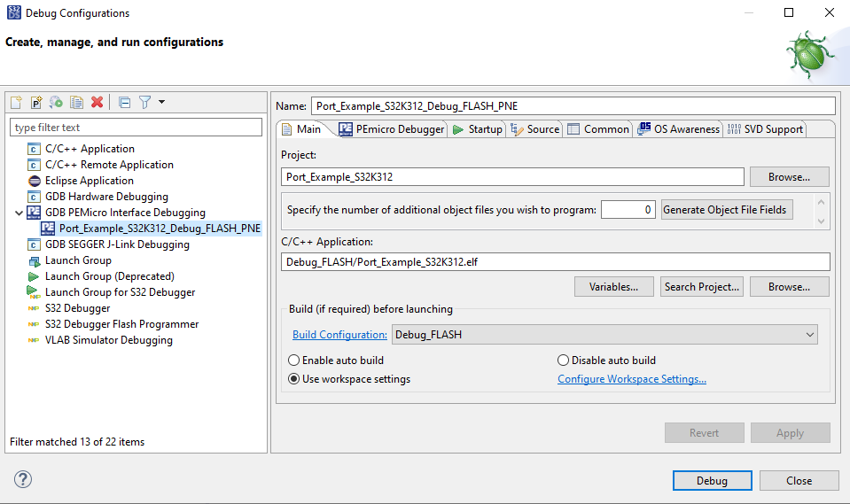Select the Use workspace settings option

coord(294,379)
